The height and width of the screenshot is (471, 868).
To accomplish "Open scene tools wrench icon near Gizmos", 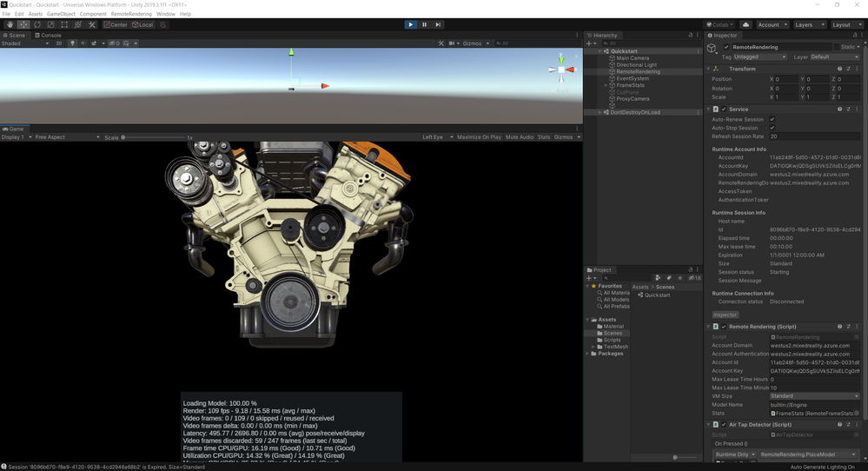I will (441, 43).
